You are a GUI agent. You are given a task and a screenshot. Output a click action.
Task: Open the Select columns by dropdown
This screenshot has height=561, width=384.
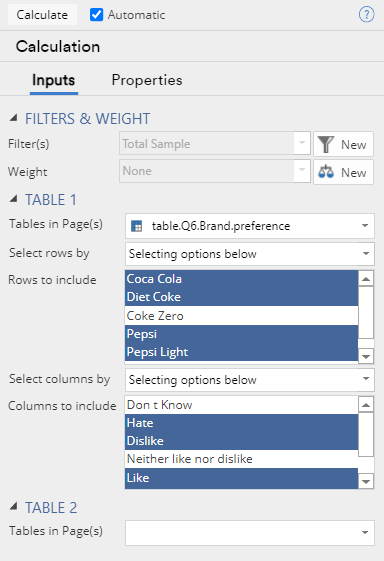click(x=250, y=380)
